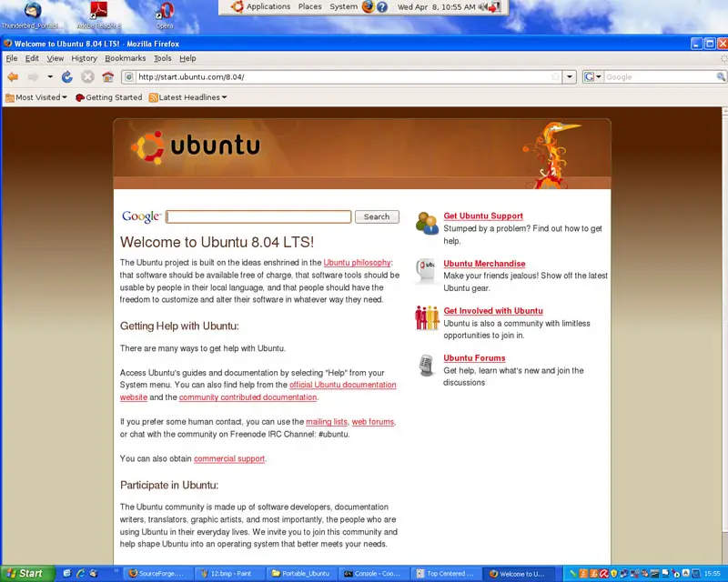Follow the Ubuntu philosophy link

357,263
